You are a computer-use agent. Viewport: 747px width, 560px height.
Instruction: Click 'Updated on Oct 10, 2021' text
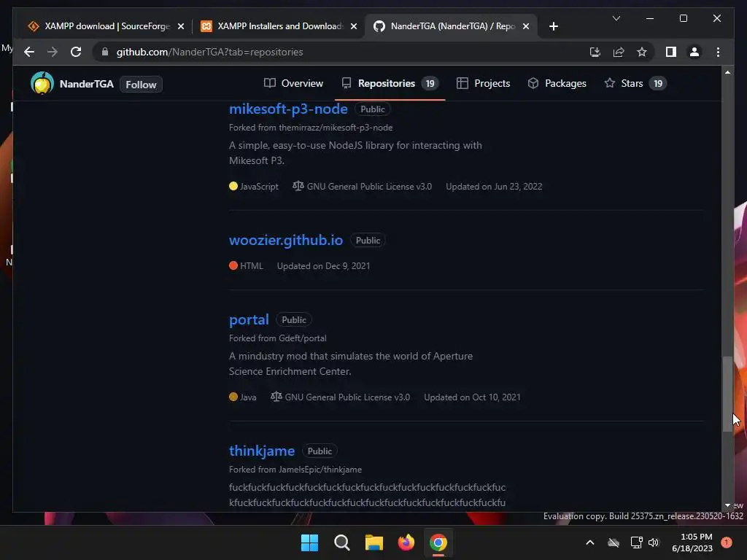click(472, 397)
